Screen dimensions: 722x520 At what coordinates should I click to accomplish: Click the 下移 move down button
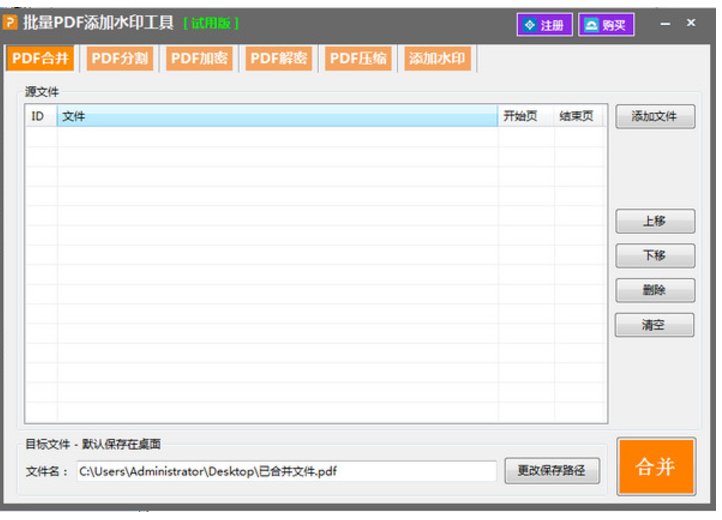[x=655, y=256]
